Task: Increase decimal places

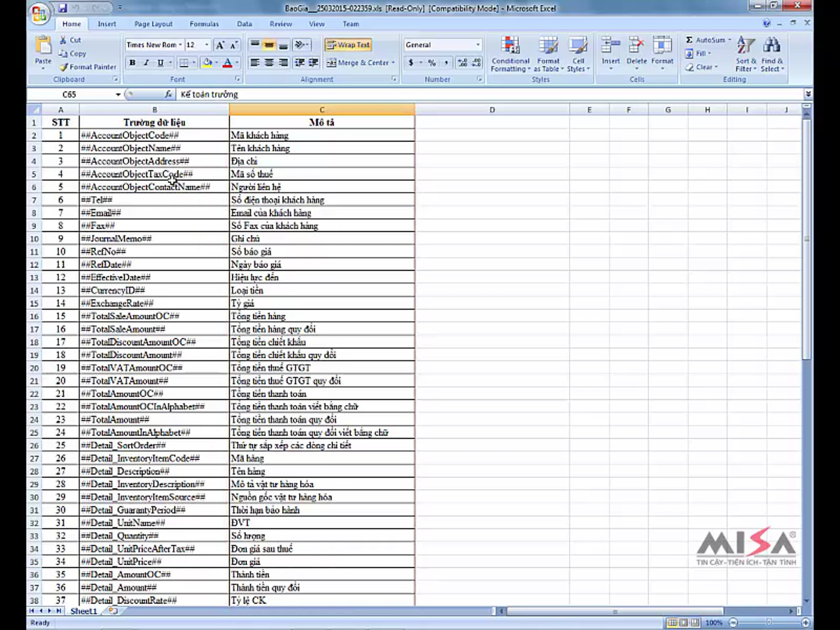Action: click(463, 63)
